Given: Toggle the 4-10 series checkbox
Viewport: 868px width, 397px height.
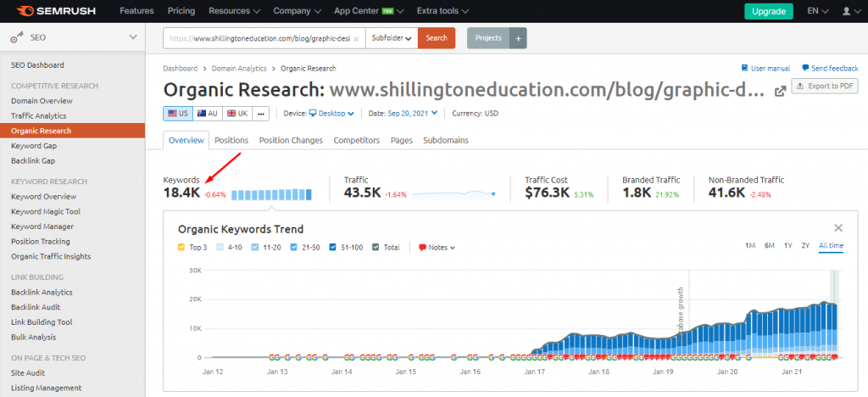Looking at the screenshot, I should tap(220, 248).
